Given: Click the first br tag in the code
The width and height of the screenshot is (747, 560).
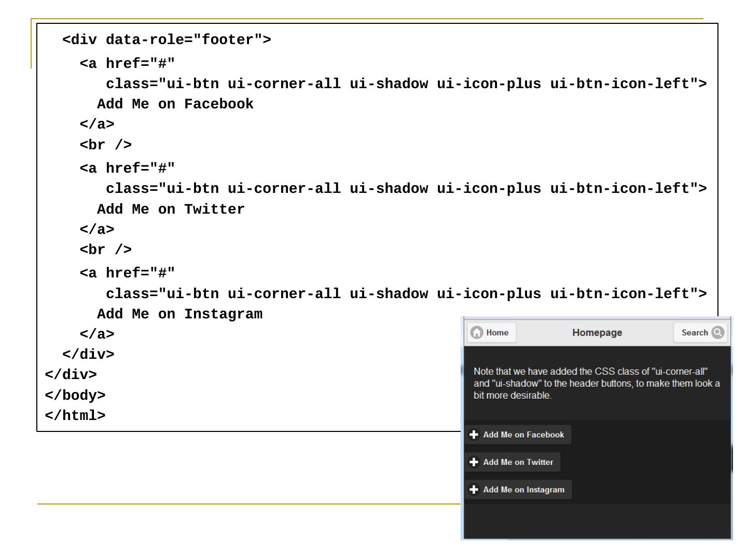Looking at the screenshot, I should pos(106,145).
